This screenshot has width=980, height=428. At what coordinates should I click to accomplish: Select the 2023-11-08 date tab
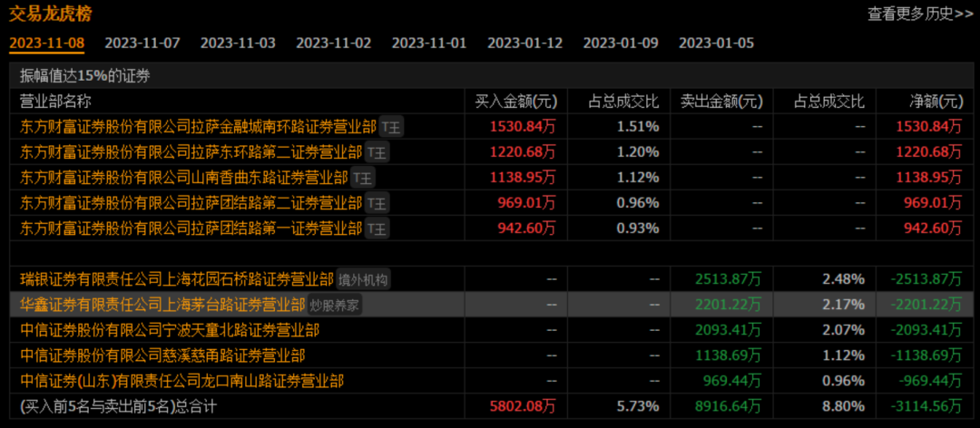[47, 44]
